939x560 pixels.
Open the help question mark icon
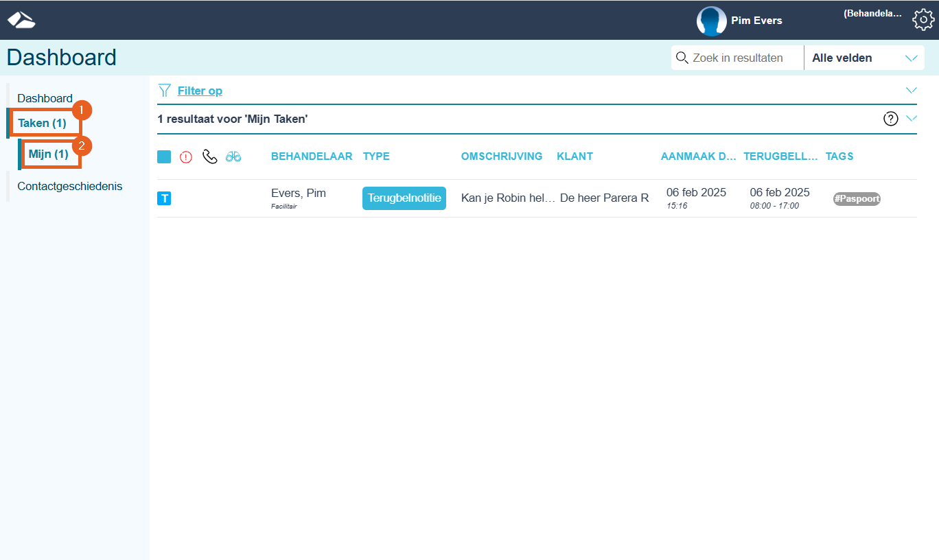click(x=891, y=119)
